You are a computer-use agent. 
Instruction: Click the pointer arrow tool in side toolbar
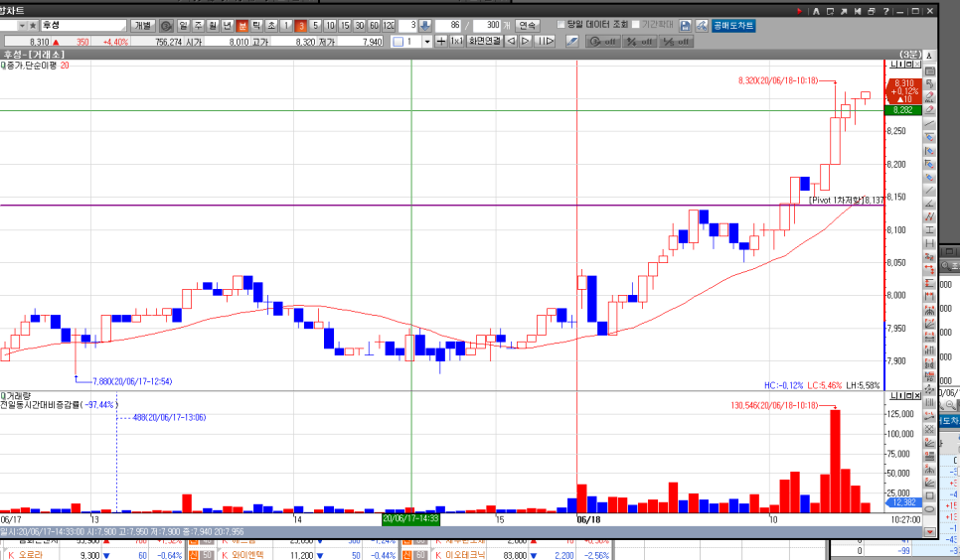[x=929, y=83]
